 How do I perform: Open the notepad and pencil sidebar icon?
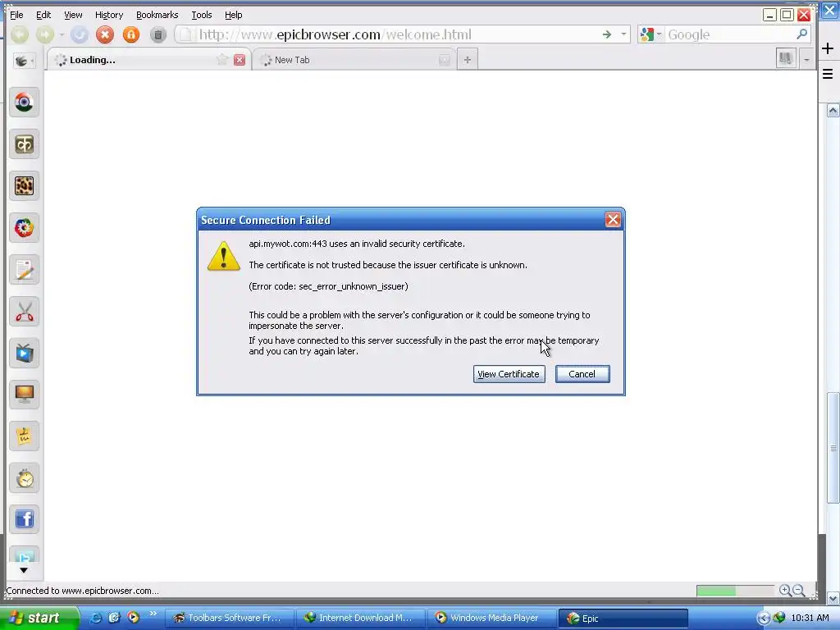tap(24, 270)
